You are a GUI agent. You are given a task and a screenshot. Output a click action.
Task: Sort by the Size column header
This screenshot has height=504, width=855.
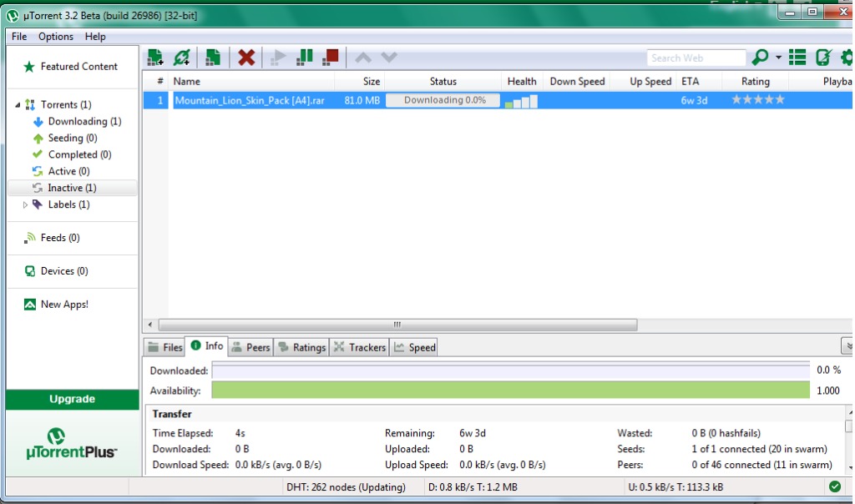tap(360, 81)
